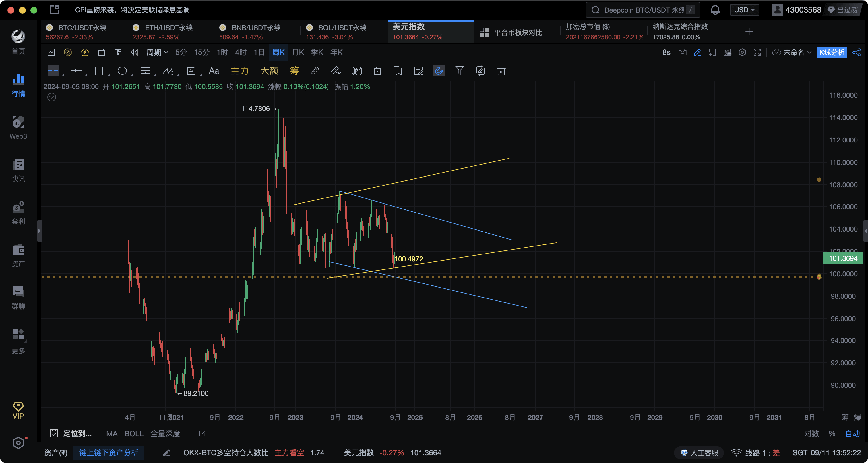This screenshot has width=868, height=463.
Task: Open settings gear in sidebar bottom
Action: click(x=18, y=443)
